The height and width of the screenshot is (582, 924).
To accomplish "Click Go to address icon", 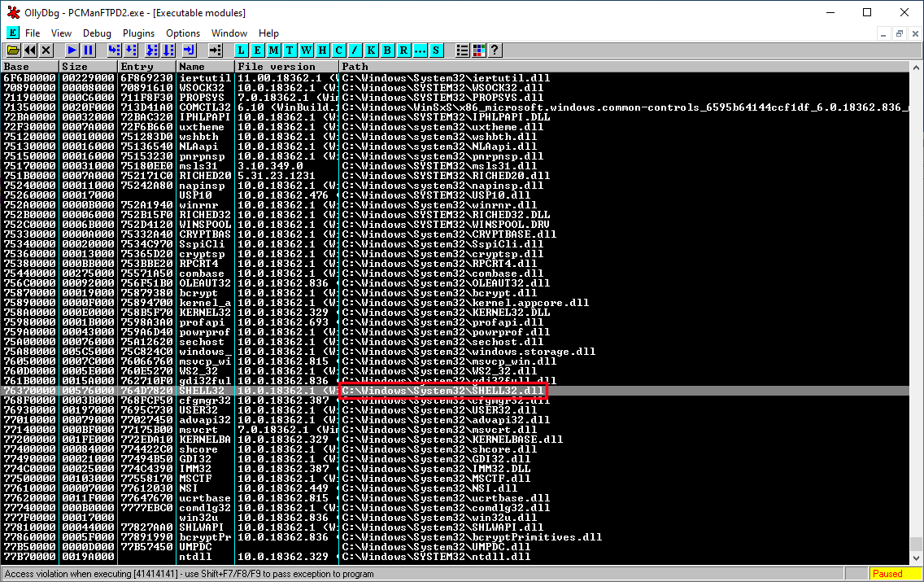I will [216, 50].
